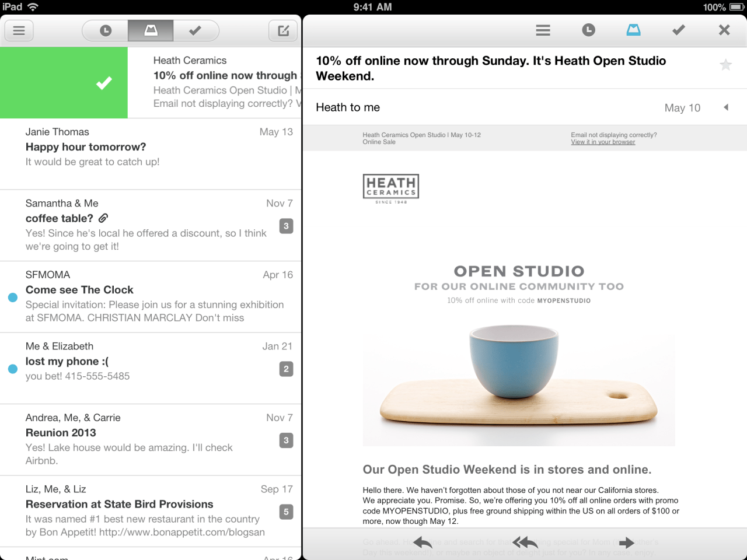Open lost my phone conversation
This screenshot has height=560, width=747.
click(151, 368)
